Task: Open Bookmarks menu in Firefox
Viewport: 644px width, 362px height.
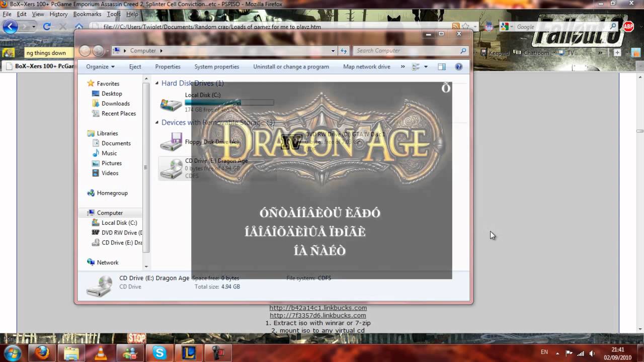Action: tap(87, 14)
